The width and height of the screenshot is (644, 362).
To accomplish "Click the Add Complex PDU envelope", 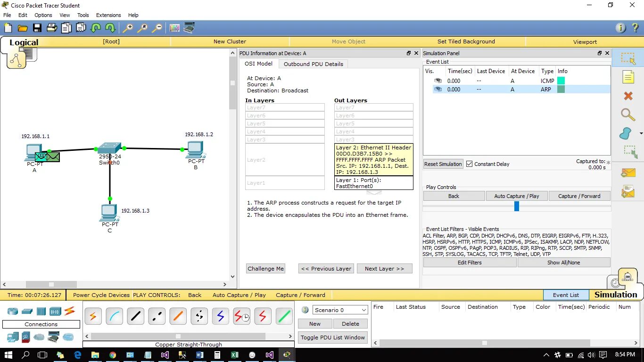I will coord(628,191).
